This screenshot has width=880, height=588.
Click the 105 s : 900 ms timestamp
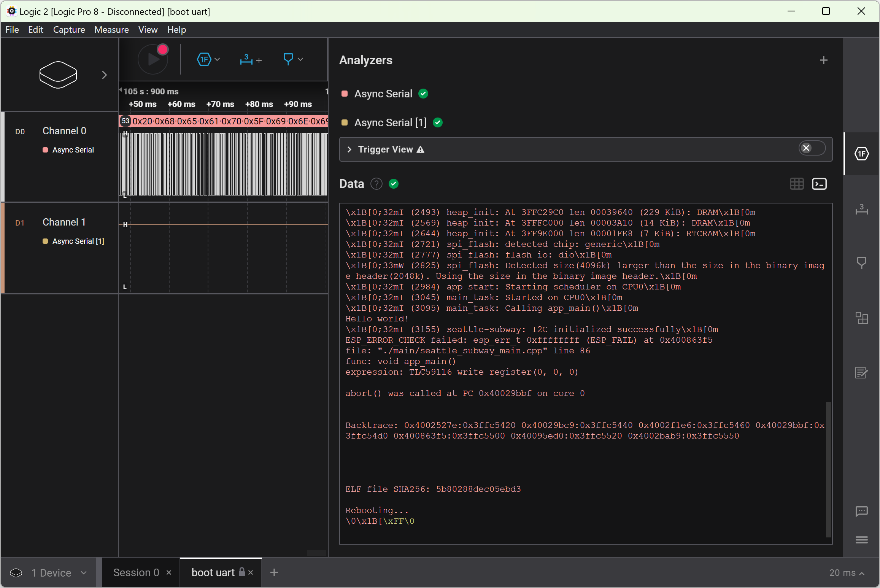(151, 91)
